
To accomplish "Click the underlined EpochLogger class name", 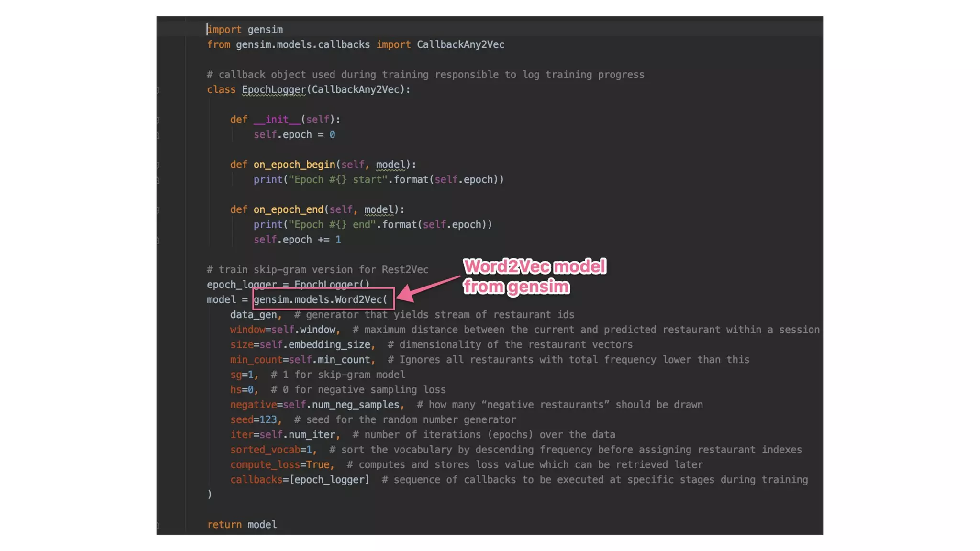I will pos(274,89).
